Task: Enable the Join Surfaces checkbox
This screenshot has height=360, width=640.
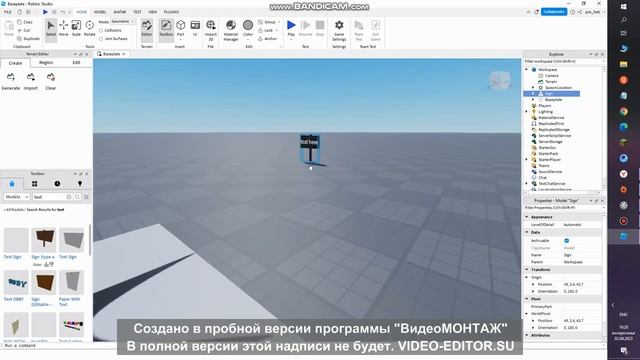Action: (x=101, y=39)
